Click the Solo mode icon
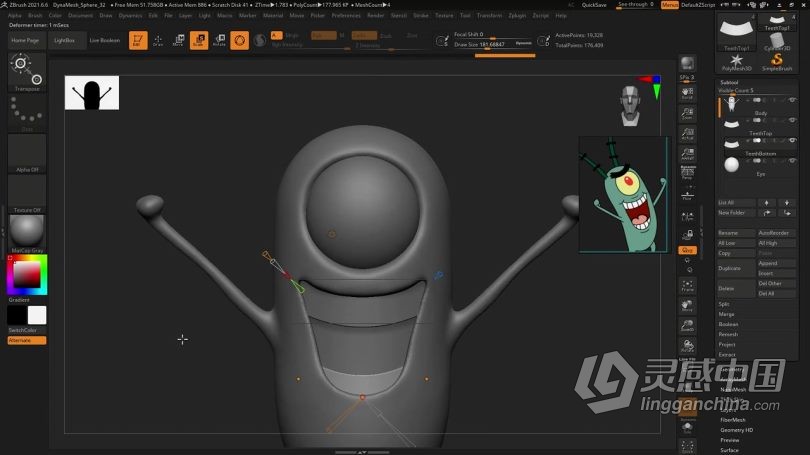This screenshot has height=455, width=810. (x=687, y=428)
